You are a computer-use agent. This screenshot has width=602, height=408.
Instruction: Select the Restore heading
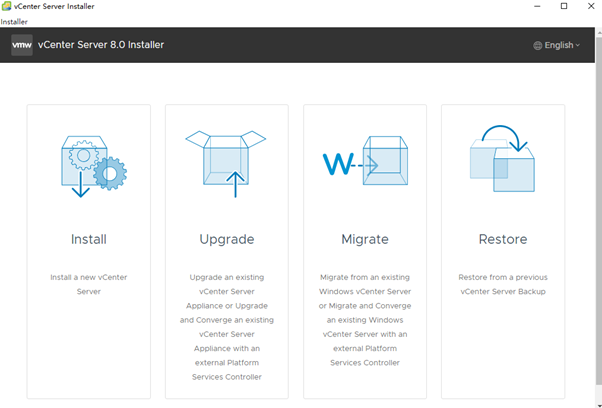pos(503,239)
